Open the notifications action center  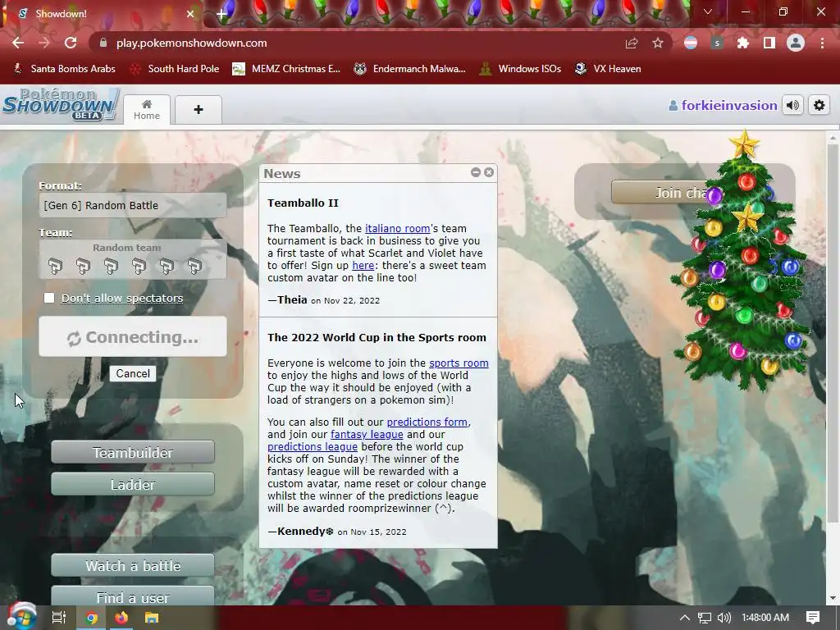[813, 618]
